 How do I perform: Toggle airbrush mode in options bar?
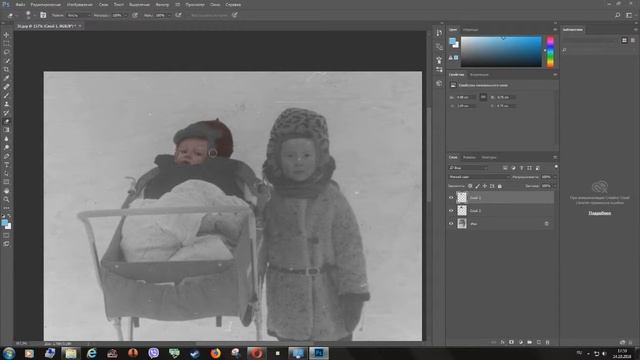[178, 15]
